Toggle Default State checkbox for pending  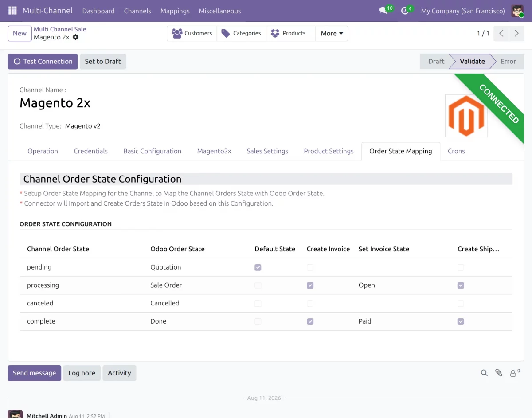pyautogui.click(x=258, y=267)
